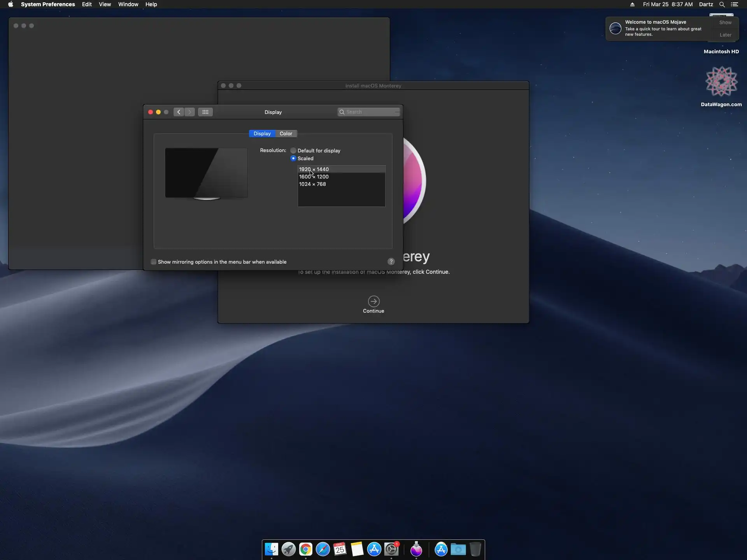The image size is (747, 560).
Task: Pick the 1024 × 768 resolution
Action: tap(312, 184)
